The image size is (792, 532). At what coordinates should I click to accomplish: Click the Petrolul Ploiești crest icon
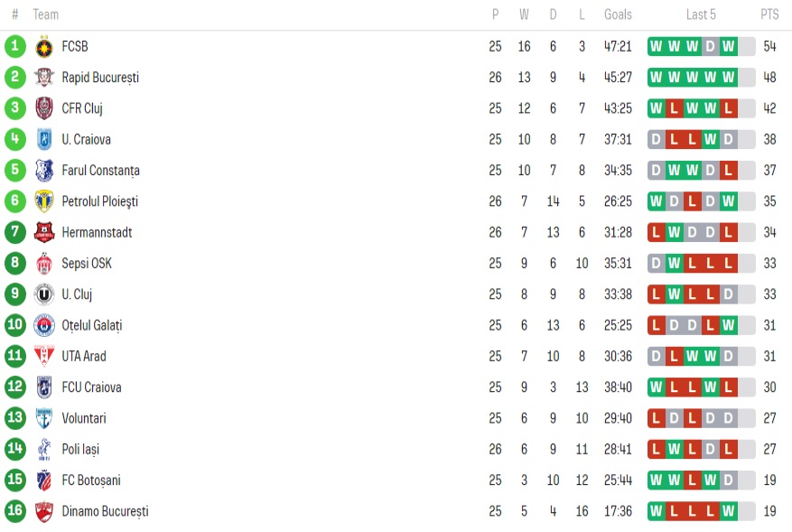pos(44,201)
